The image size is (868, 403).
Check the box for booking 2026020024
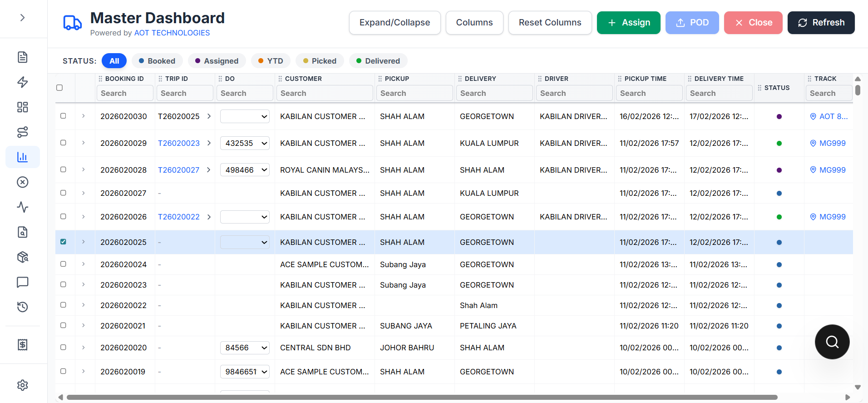[63, 264]
